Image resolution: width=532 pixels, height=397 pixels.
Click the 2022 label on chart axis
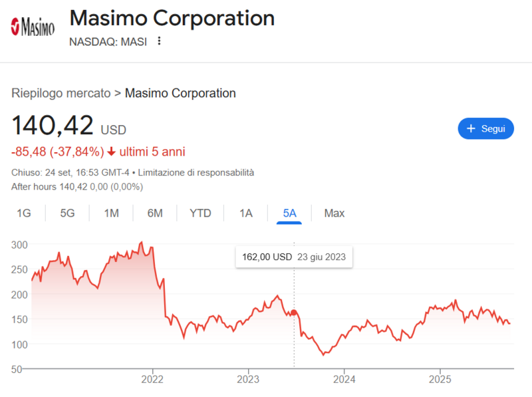(x=153, y=380)
